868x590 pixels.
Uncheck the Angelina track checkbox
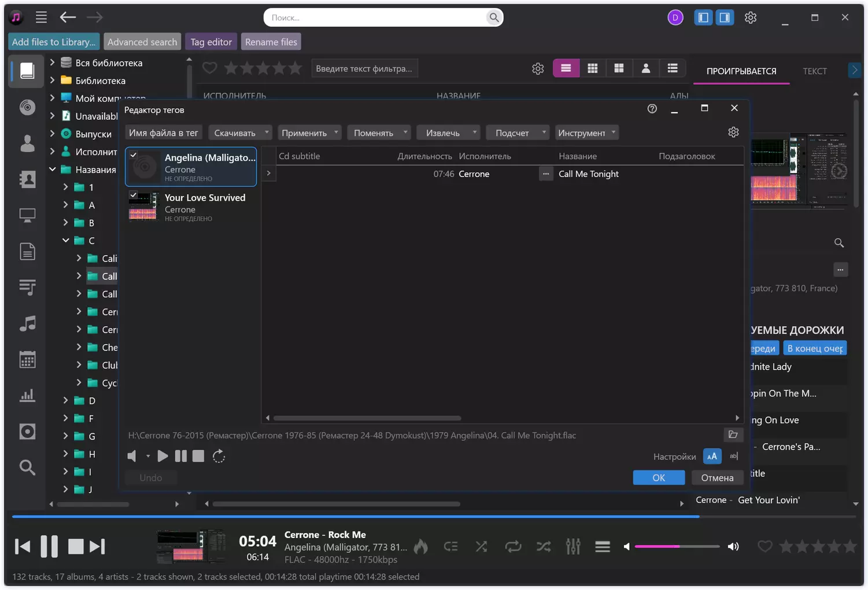pos(134,155)
